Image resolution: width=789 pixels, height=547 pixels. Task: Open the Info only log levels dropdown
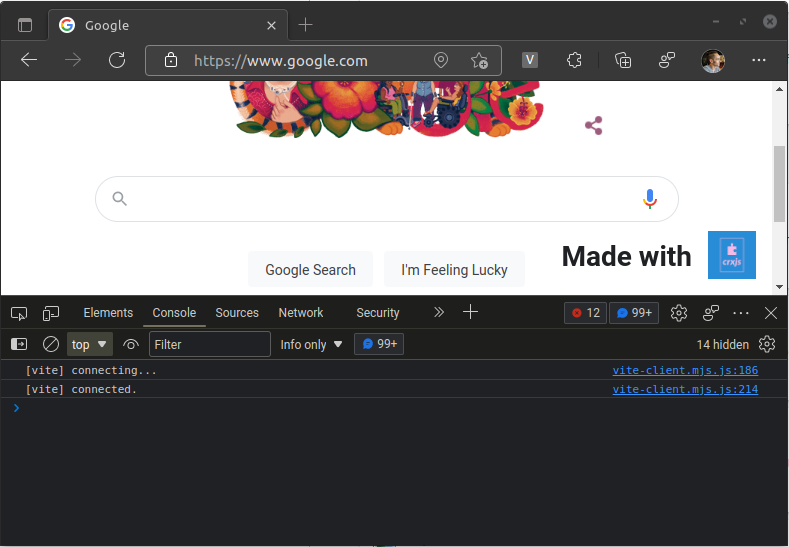[311, 345]
